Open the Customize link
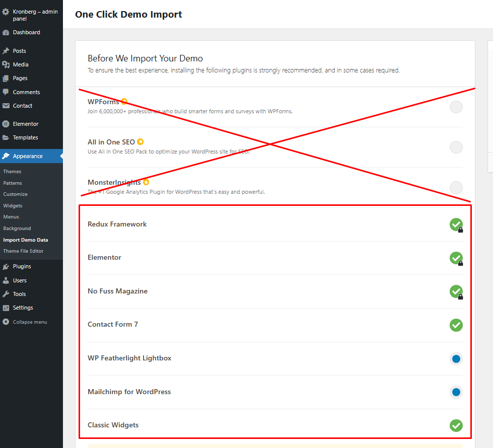The height and width of the screenshot is (448, 493). [15, 194]
